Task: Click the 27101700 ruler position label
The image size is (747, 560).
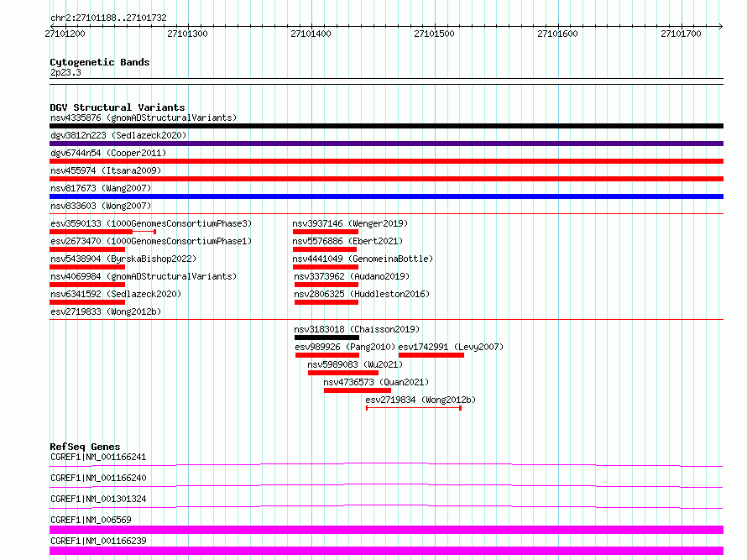Action: (681, 34)
